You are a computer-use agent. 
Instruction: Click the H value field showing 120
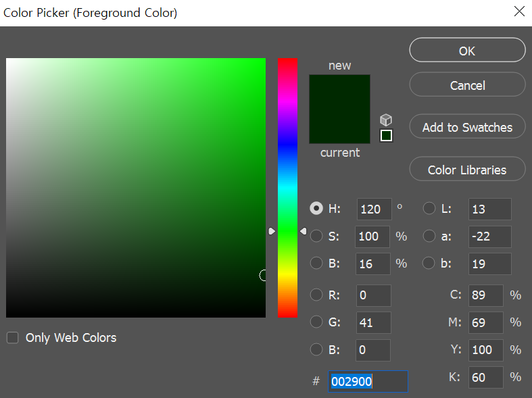pyautogui.click(x=374, y=209)
